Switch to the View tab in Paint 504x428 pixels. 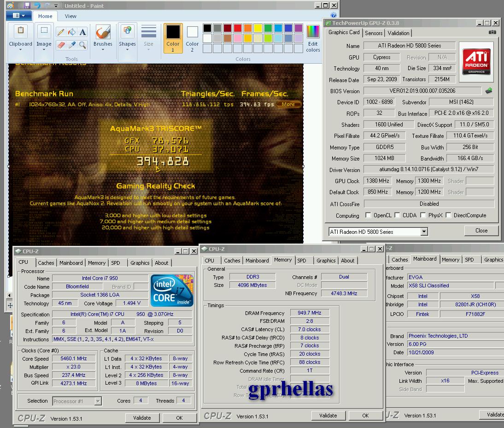point(70,16)
